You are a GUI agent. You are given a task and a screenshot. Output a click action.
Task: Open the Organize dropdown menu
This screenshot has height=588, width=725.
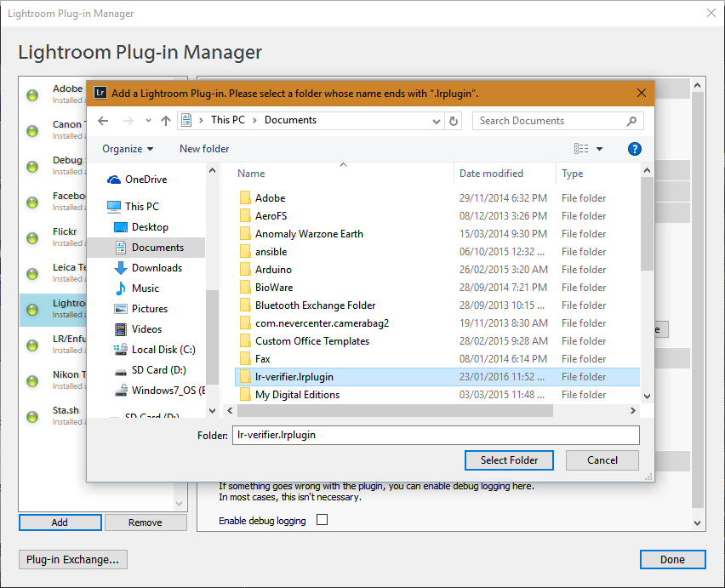(128, 149)
